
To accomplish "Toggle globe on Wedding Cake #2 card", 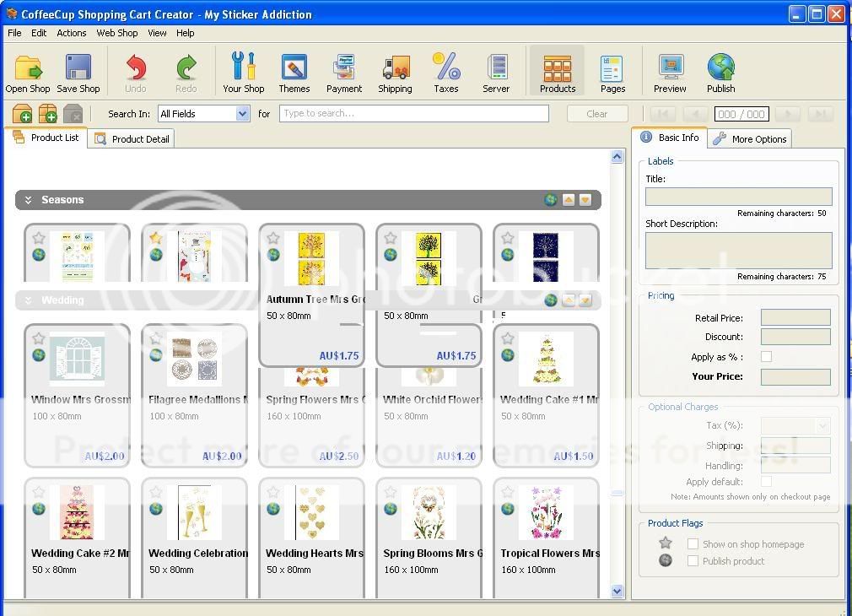I will (39, 509).
